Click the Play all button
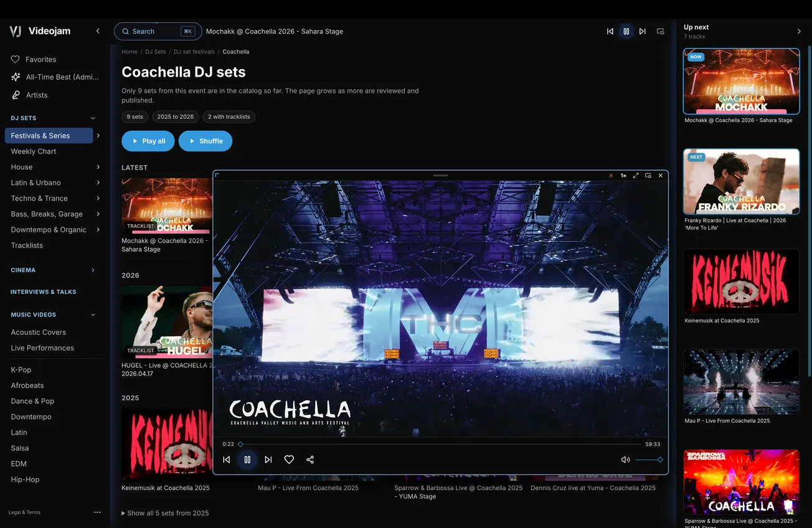Viewport: 812px width, 528px height. click(x=148, y=141)
